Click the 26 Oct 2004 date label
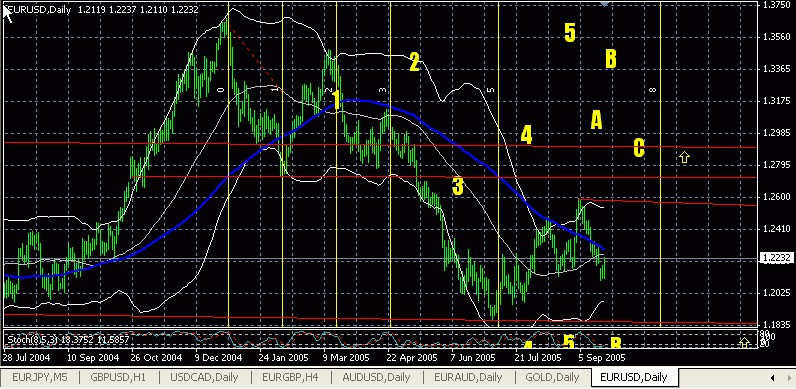Screen dimensions: 796x389 click(157, 358)
